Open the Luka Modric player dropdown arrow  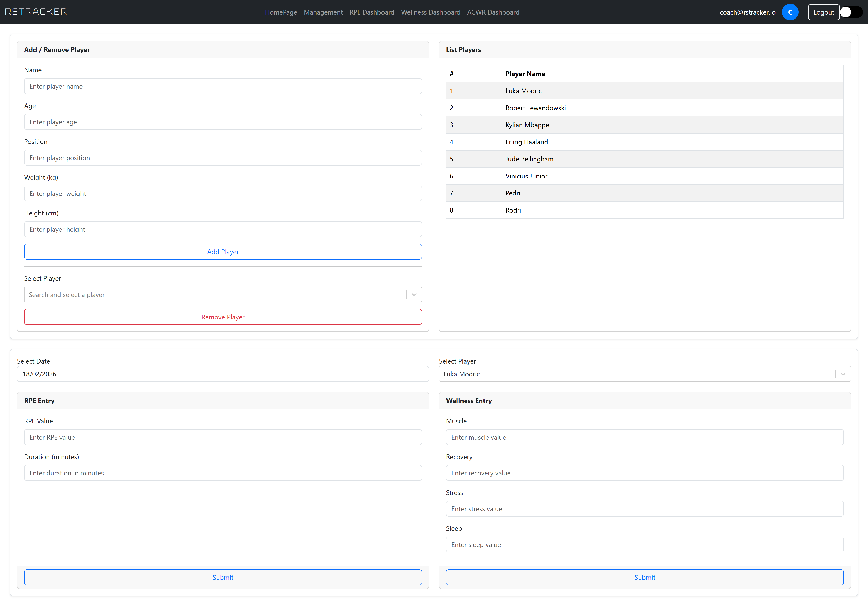(x=843, y=374)
